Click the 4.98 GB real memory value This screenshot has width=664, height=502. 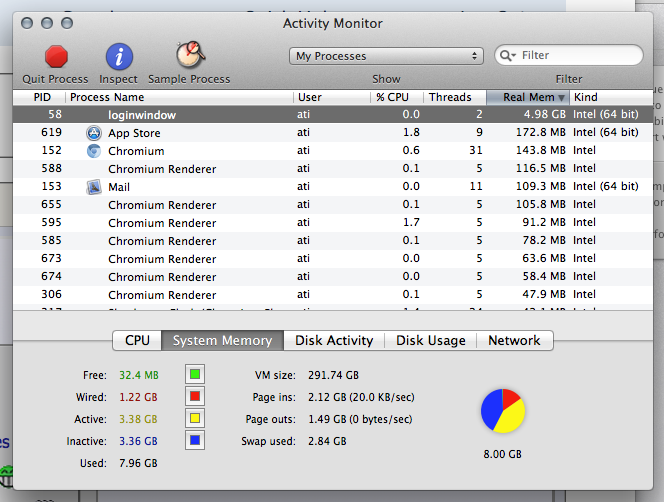[545, 114]
